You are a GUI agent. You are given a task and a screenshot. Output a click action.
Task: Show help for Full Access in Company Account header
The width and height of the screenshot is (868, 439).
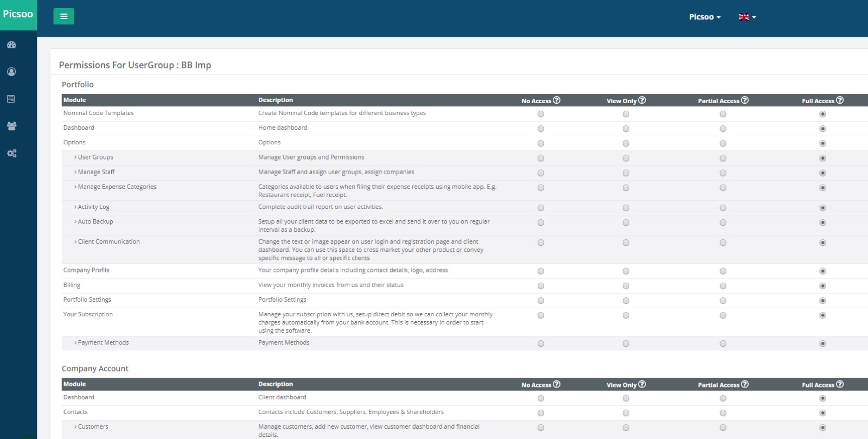[x=840, y=384]
